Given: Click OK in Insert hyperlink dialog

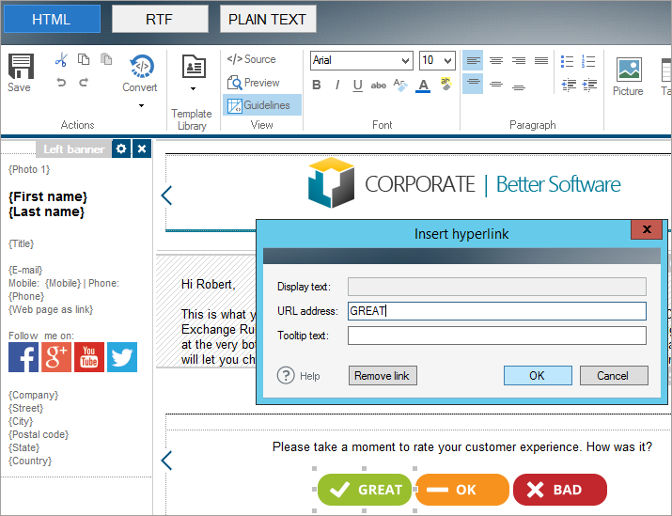Looking at the screenshot, I should 537,376.
